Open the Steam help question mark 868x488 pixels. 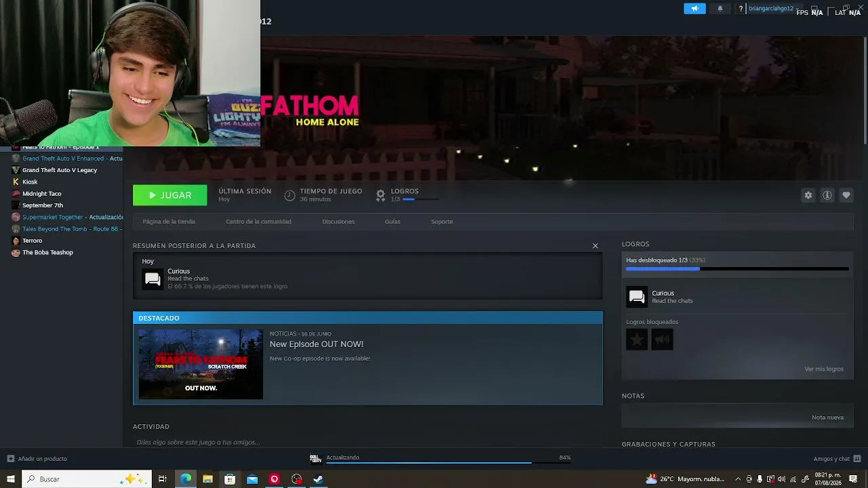pos(741,9)
